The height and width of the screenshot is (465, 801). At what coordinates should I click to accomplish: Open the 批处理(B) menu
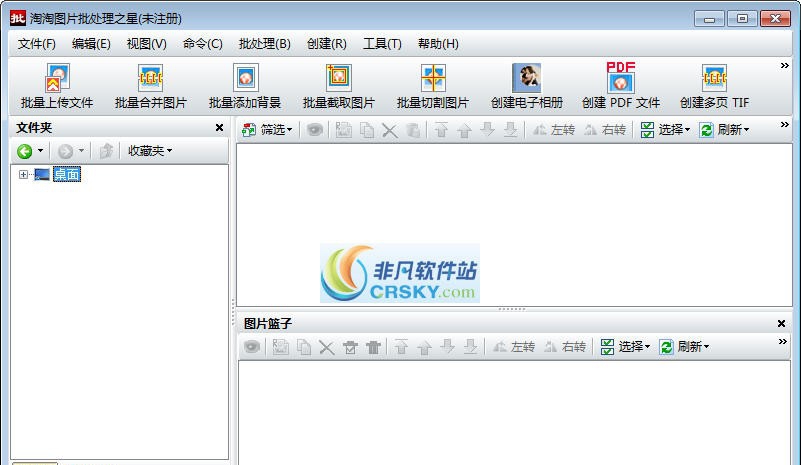265,44
